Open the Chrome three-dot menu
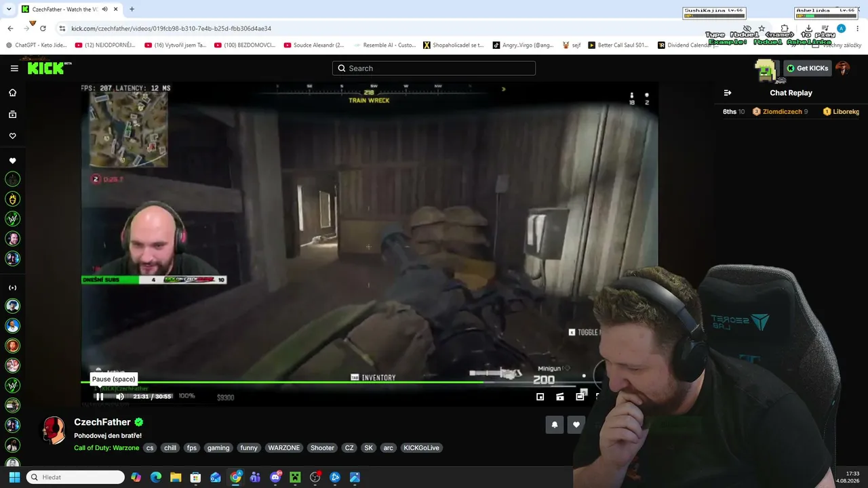The width and height of the screenshot is (868, 488). [856, 28]
